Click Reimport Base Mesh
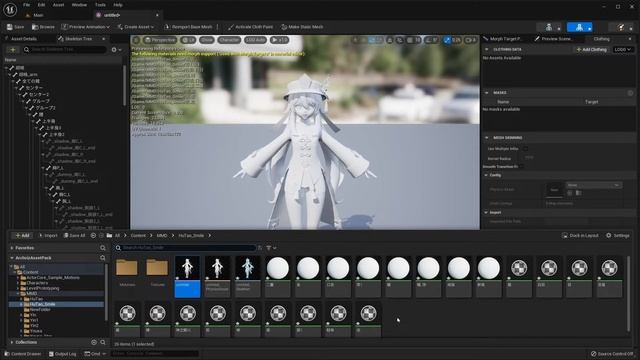Viewport: 640px width, 360px height. click(x=188, y=27)
